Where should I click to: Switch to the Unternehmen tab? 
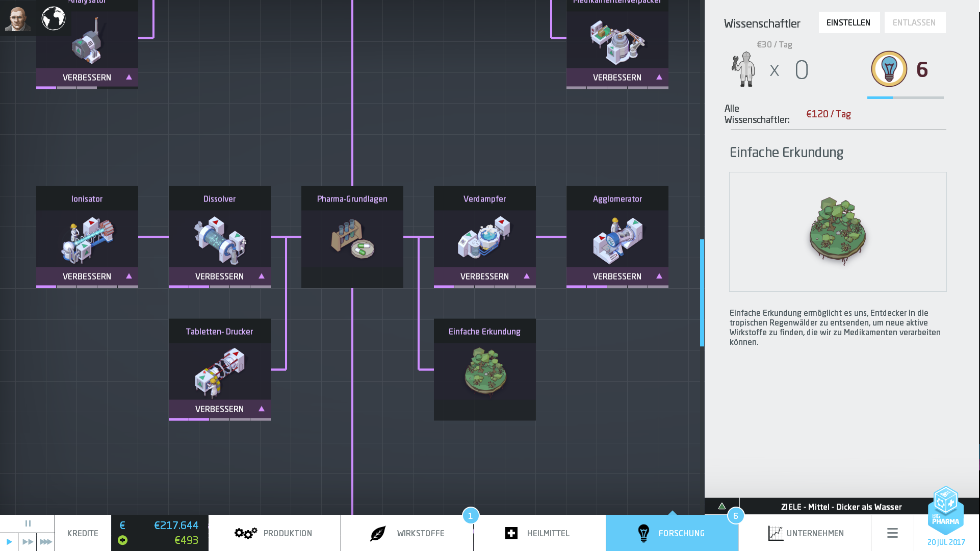(805, 533)
